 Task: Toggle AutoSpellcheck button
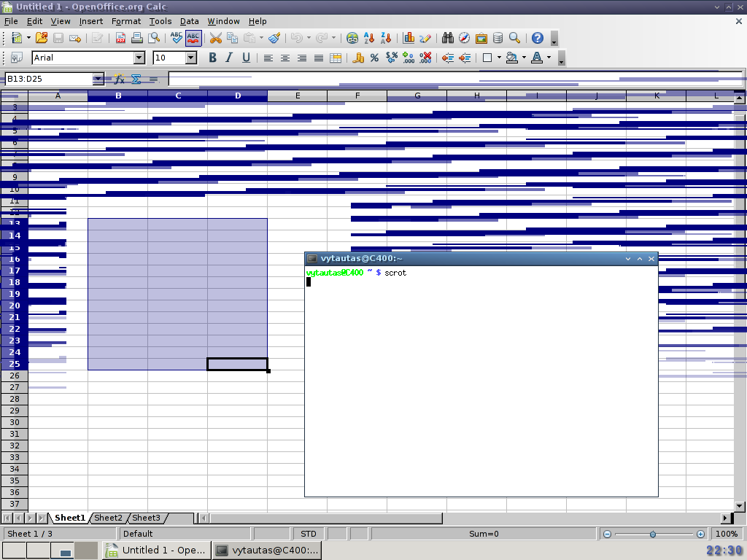(x=193, y=38)
